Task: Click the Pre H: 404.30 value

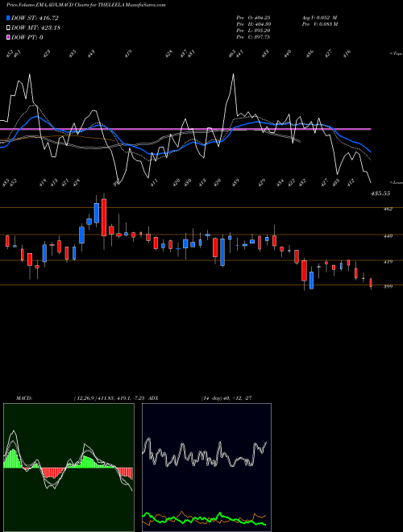Action: pyautogui.click(x=253, y=24)
